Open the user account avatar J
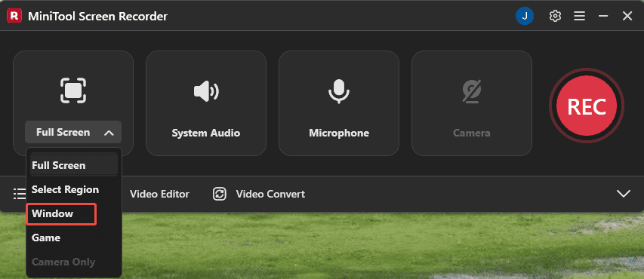This screenshot has height=279, width=644. pyautogui.click(x=525, y=17)
